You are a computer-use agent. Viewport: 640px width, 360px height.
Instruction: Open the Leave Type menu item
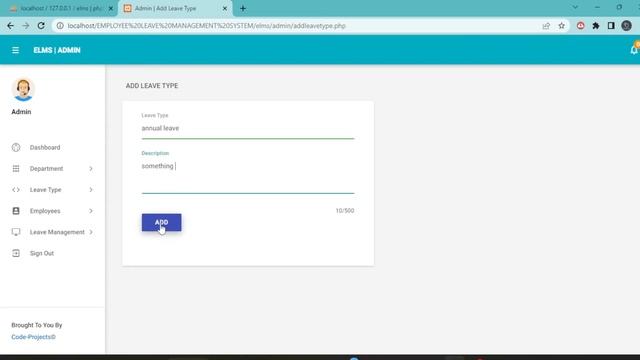(45, 190)
